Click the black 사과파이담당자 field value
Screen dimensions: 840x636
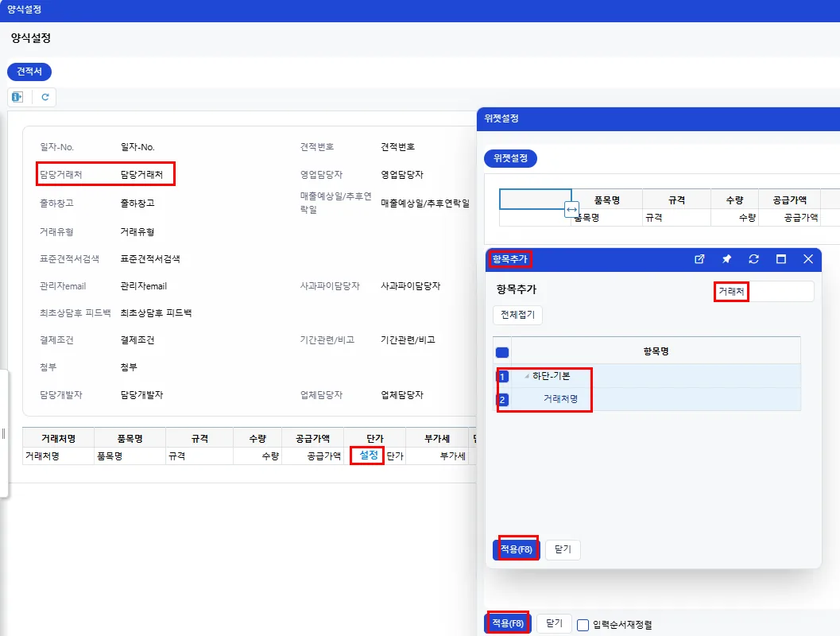point(411,286)
